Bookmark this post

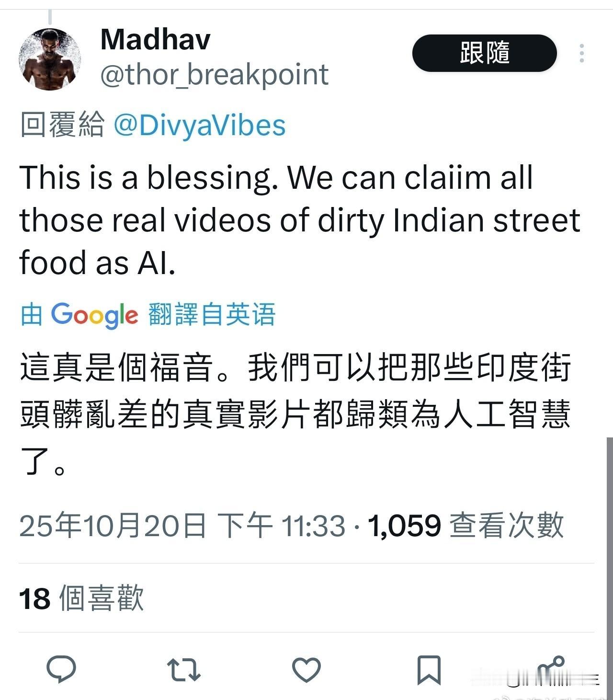(429, 670)
